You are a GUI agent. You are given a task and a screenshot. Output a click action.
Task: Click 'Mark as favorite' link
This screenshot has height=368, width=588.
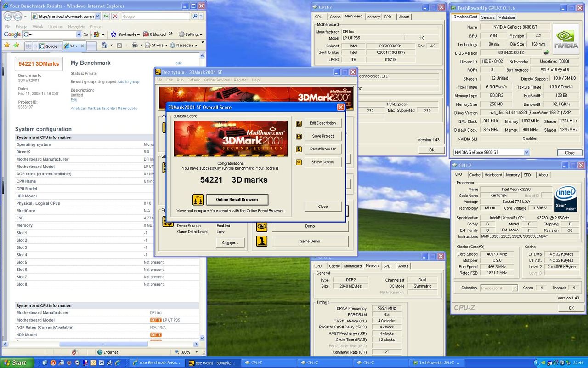(x=101, y=109)
